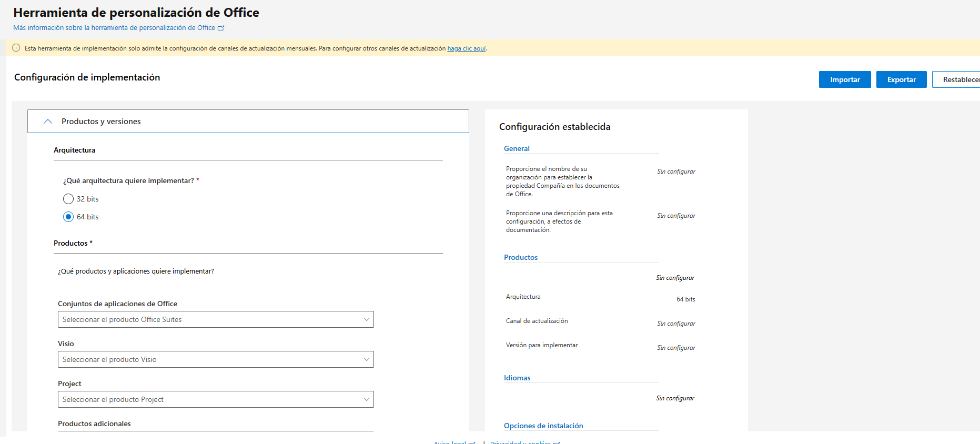Click the info icon in the yellow banner
Screen dimensions: 980x444
click(x=16, y=48)
